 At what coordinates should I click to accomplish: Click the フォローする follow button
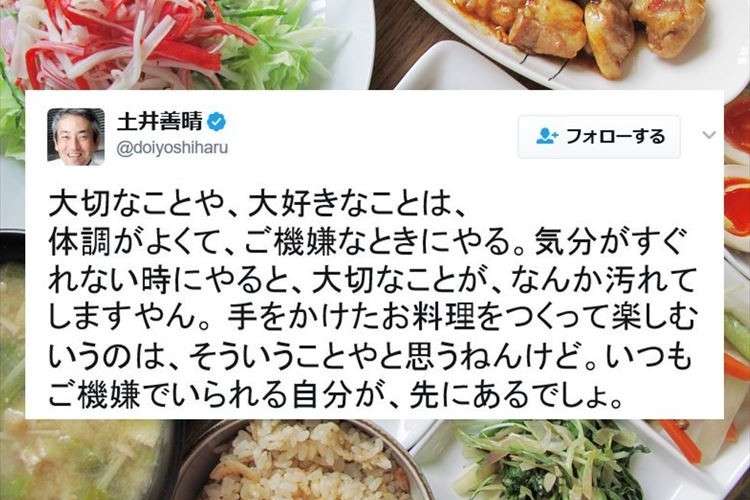tap(599, 137)
